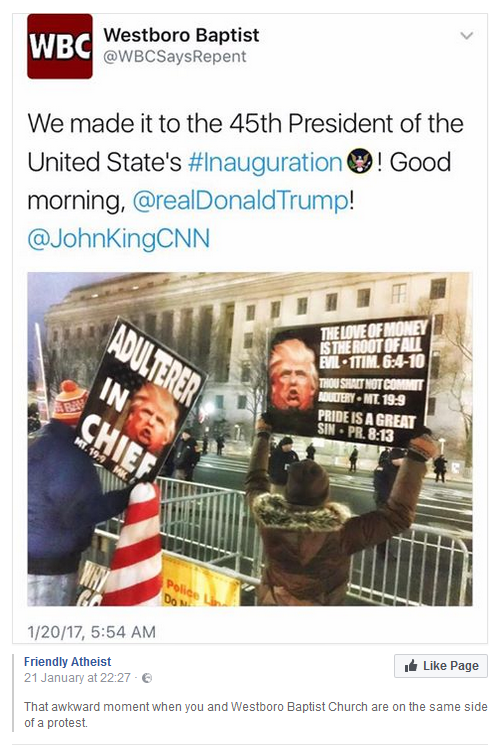Click the yellow Police Line banner in photo
Viewport: 500px width, 750px height.
201,583
